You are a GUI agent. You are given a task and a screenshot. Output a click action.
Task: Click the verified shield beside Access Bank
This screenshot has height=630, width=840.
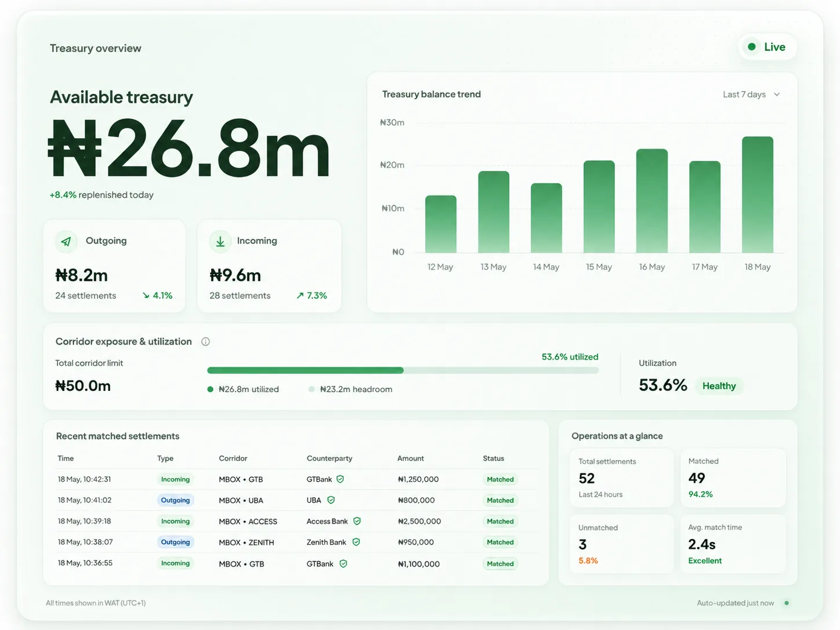point(357,521)
